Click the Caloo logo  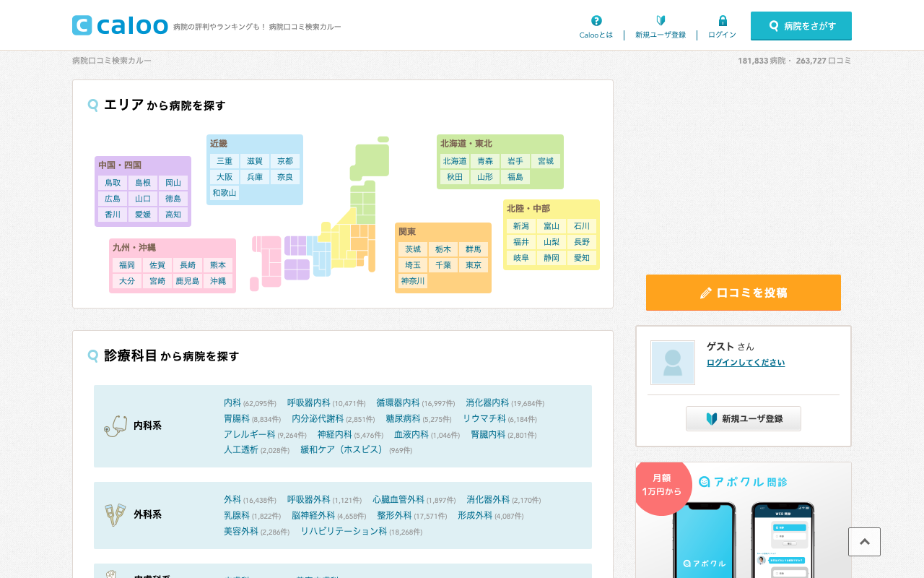coord(121,25)
